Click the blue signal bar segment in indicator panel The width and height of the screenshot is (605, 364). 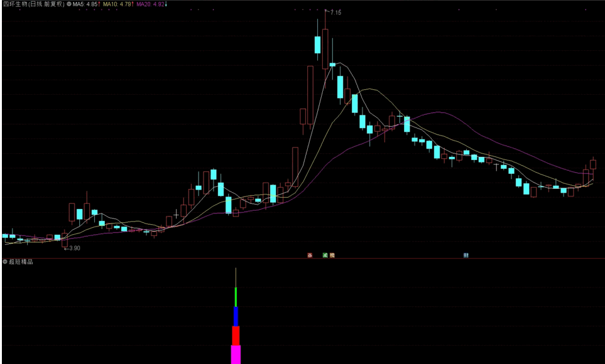[x=236, y=316]
